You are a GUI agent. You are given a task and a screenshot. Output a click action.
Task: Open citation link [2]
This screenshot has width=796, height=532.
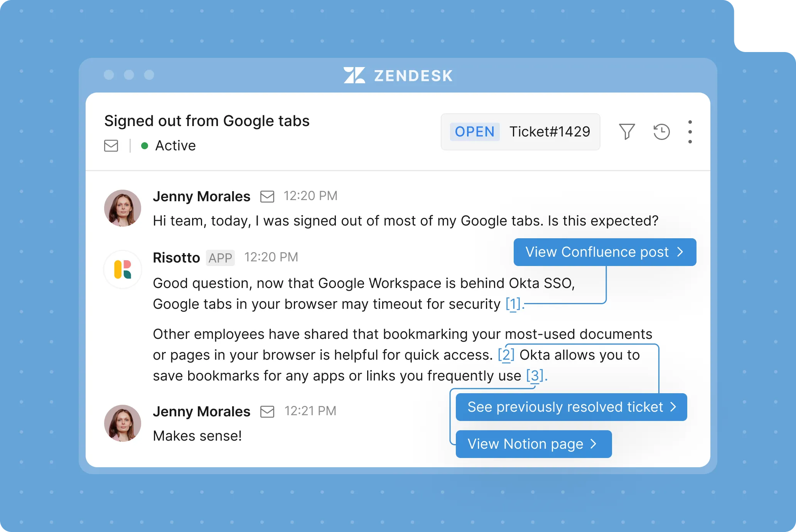[506, 355]
